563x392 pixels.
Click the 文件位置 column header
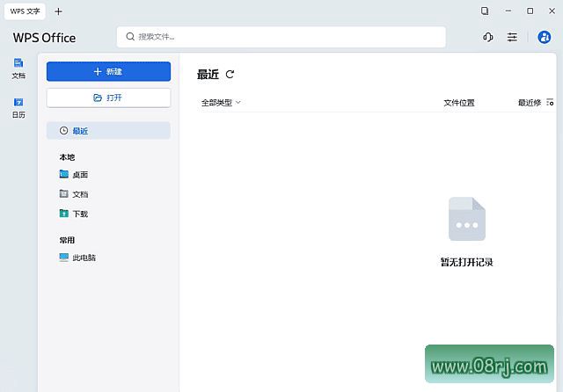coord(459,103)
